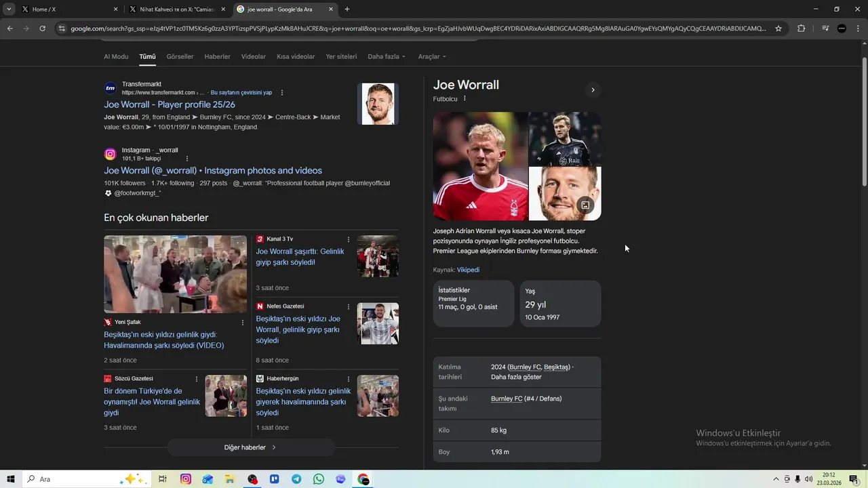Open site information icon in address bar
Viewport: 868px width, 488px height.
pos(62,28)
